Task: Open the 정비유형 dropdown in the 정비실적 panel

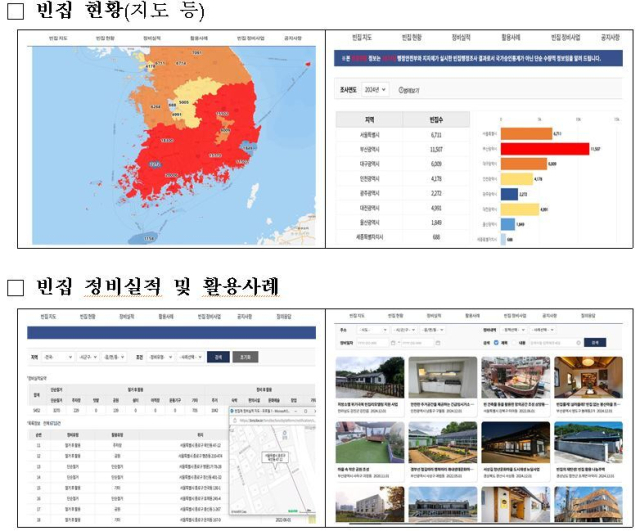Action: 160,357
